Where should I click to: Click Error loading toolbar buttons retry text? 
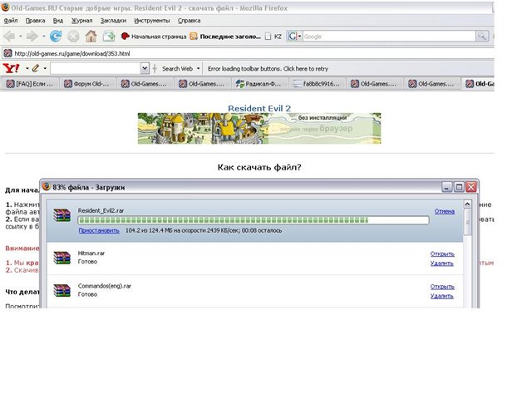pyautogui.click(x=268, y=68)
